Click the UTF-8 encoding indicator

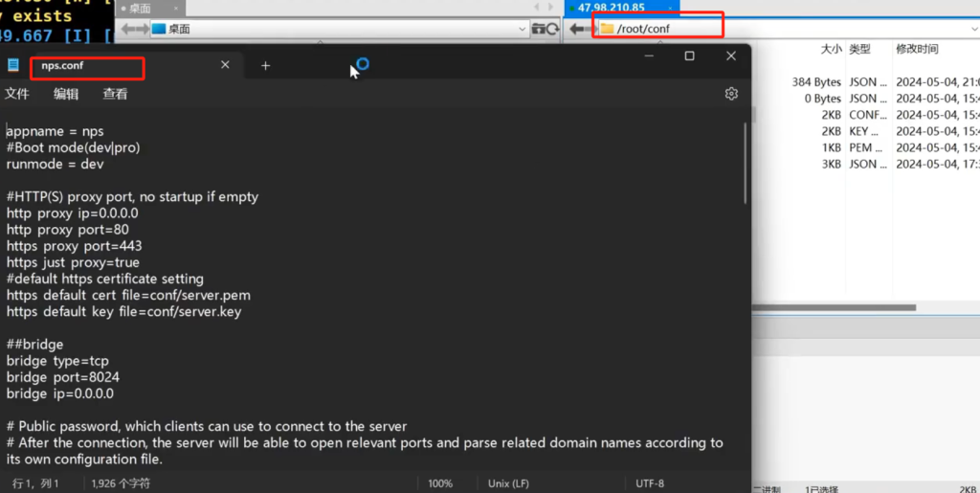(650, 483)
